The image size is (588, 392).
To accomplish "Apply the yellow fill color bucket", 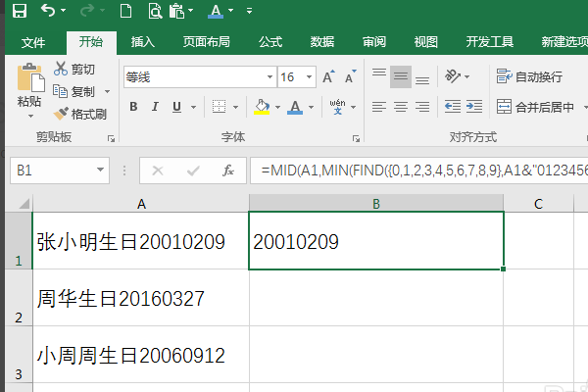I will (x=262, y=107).
